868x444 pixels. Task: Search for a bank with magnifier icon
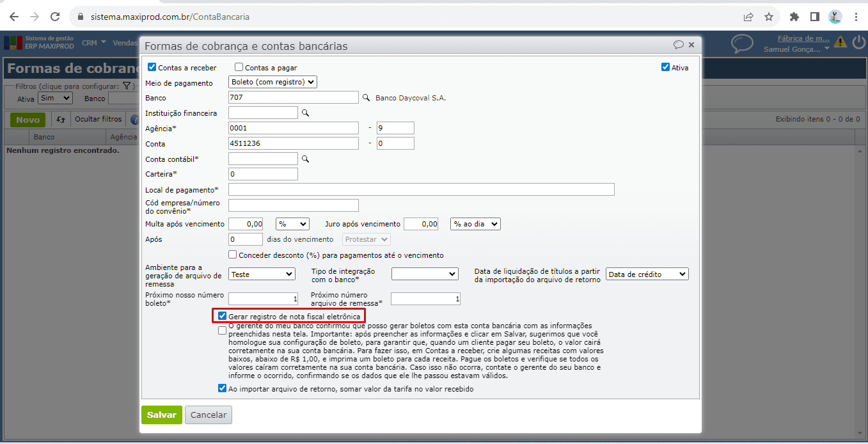point(367,98)
